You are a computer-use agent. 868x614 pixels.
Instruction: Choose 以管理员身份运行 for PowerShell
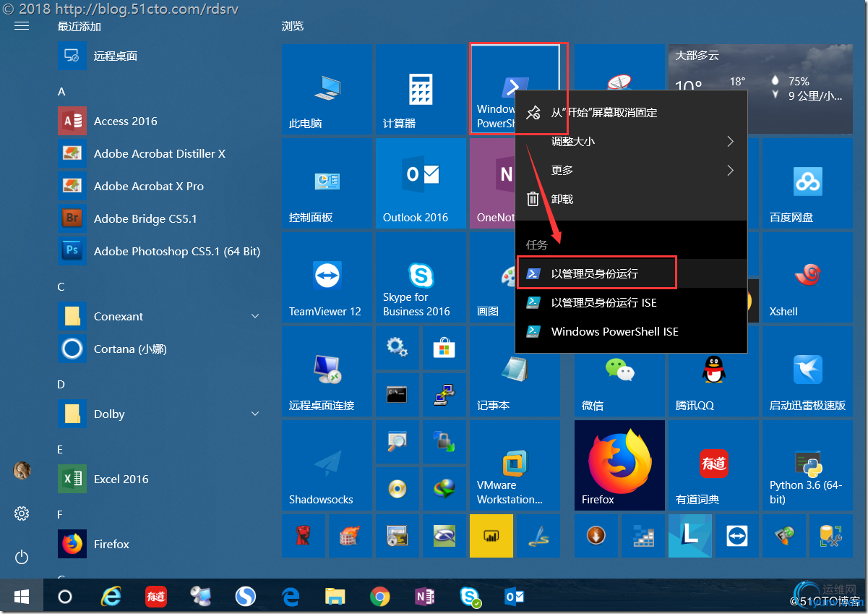click(x=631, y=273)
